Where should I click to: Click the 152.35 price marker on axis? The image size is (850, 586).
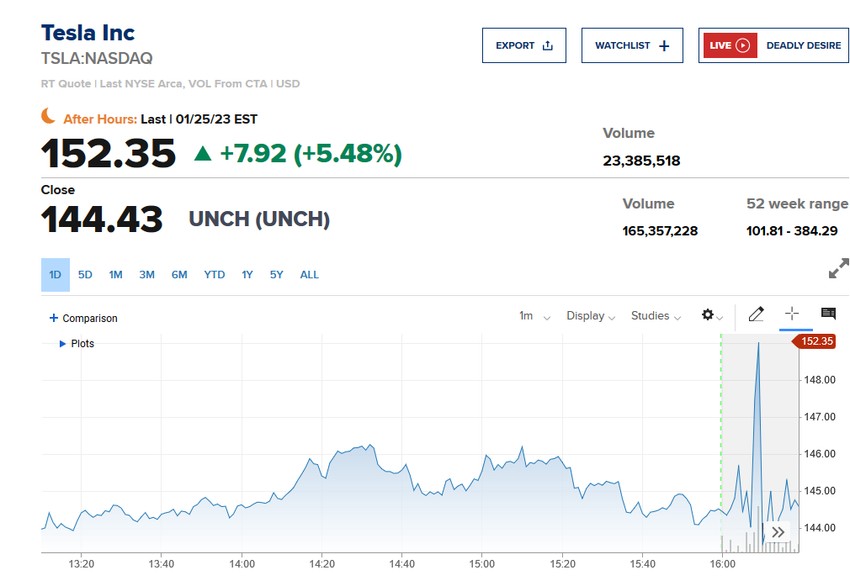[x=816, y=341]
